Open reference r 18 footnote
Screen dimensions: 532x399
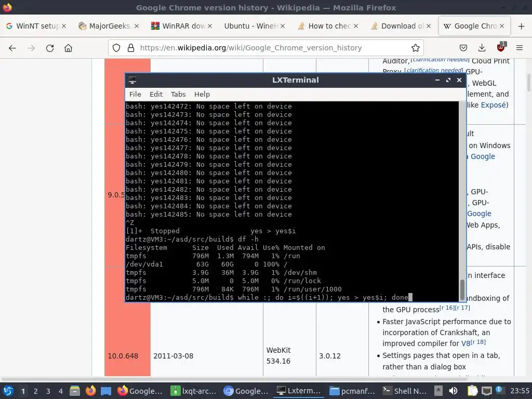(x=478, y=342)
